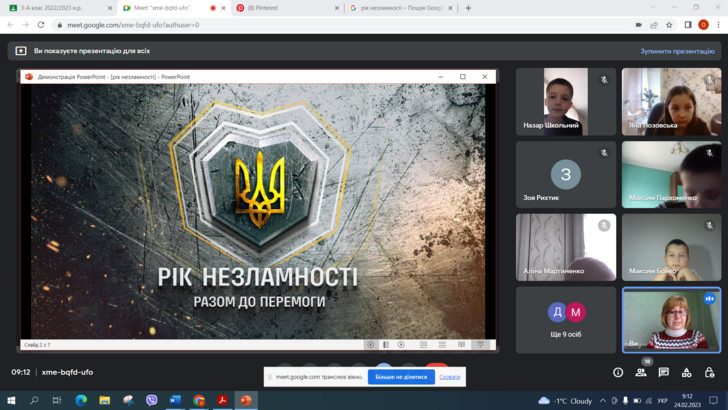Image resolution: width=728 pixels, height=410 pixels.
Task: Open Microsoft Edge from taskbar
Action: click(x=81, y=400)
